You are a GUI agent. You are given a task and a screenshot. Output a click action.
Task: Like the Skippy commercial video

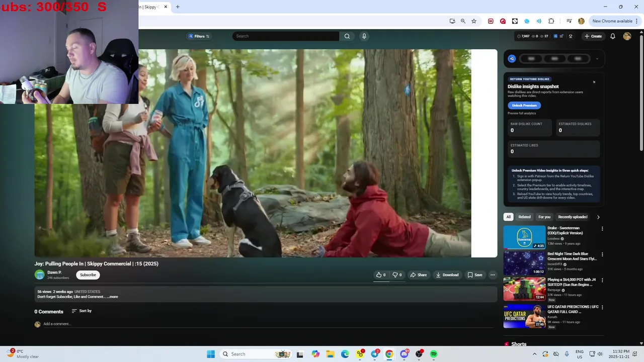pyautogui.click(x=381, y=275)
